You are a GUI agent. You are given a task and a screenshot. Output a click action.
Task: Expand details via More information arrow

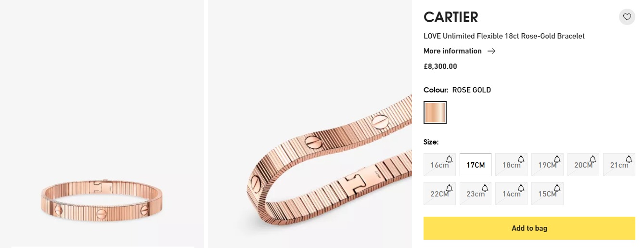click(x=491, y=51)
